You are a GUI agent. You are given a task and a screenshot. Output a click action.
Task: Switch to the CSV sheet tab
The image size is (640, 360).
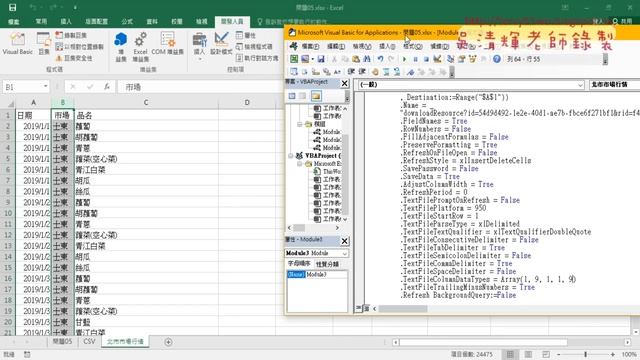tap(89, 341)
